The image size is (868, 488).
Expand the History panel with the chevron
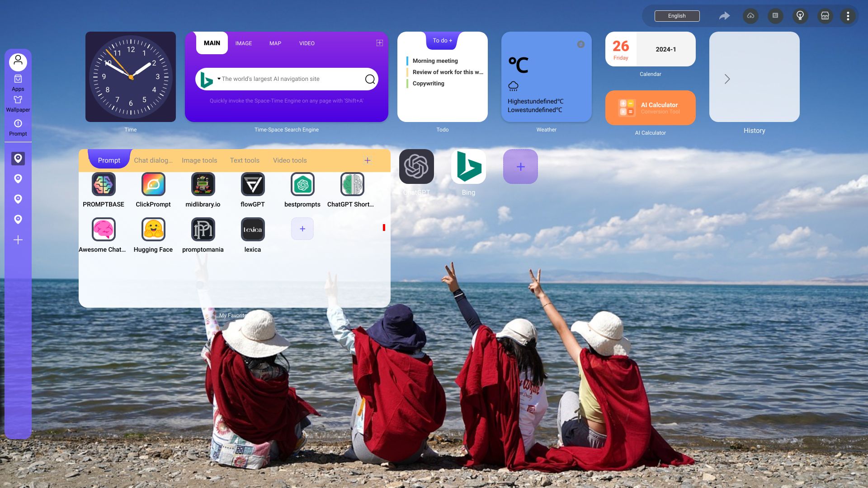726,79
